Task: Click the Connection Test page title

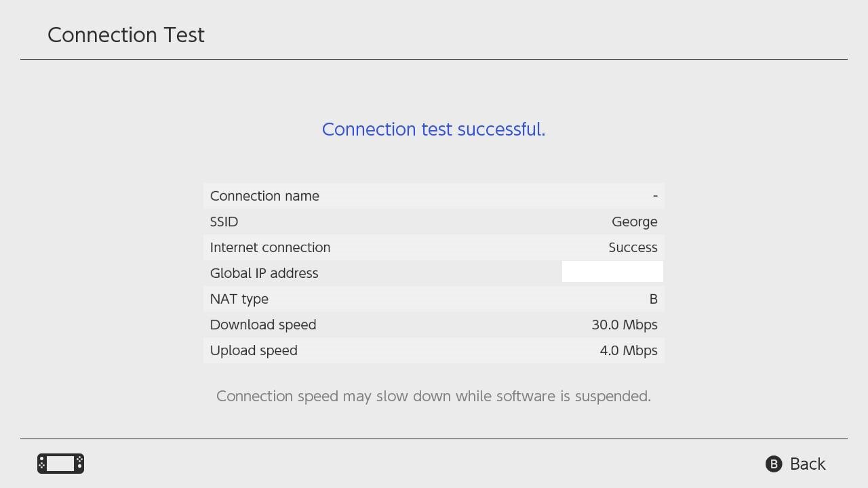Action: click(x=126, y=35)
